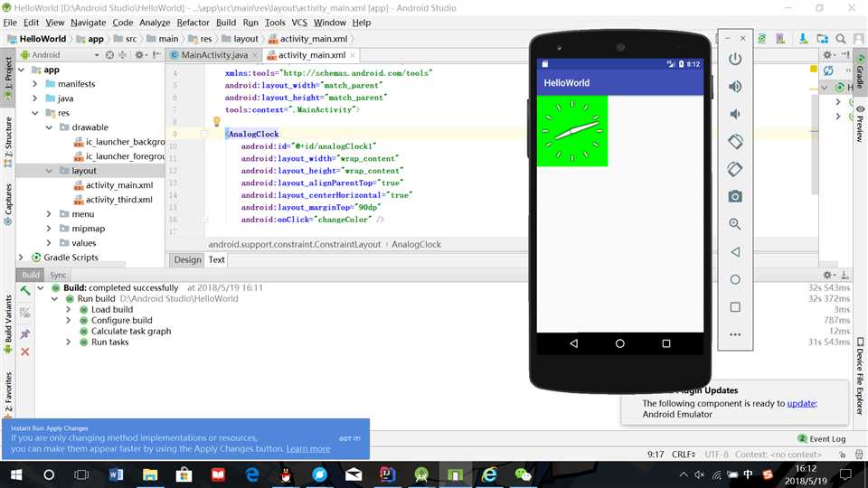Expand the menu folder

tap(49, 213)
